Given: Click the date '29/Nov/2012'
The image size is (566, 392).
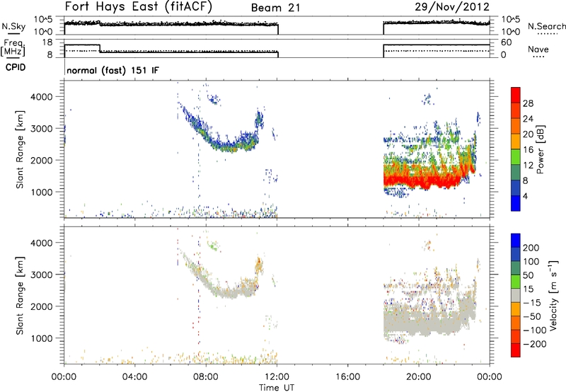Looking at the screenshot, I should pyautogui.click(x=452, y=7).
